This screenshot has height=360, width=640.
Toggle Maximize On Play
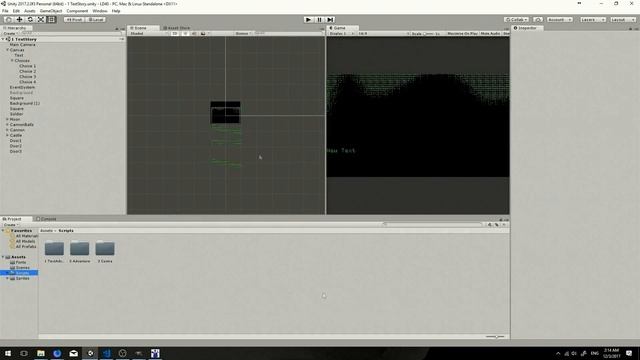point(462,33)
